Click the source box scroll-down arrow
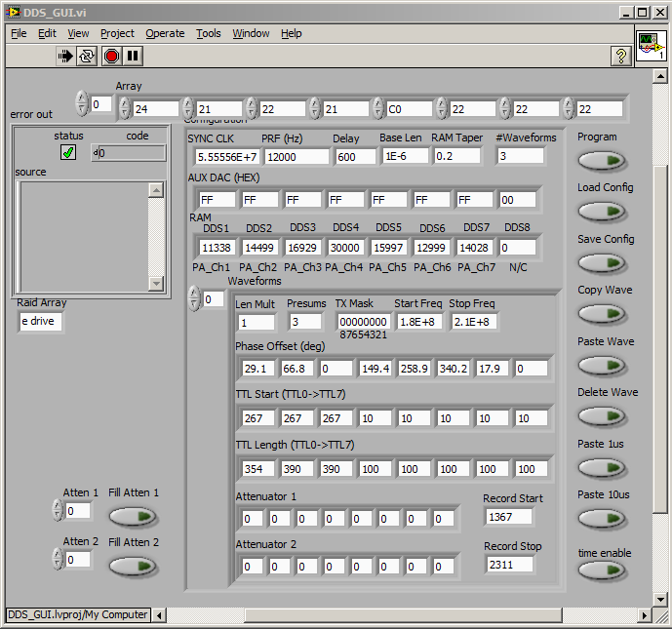Screen dimensions: 672x629 (x=156, y=282)
